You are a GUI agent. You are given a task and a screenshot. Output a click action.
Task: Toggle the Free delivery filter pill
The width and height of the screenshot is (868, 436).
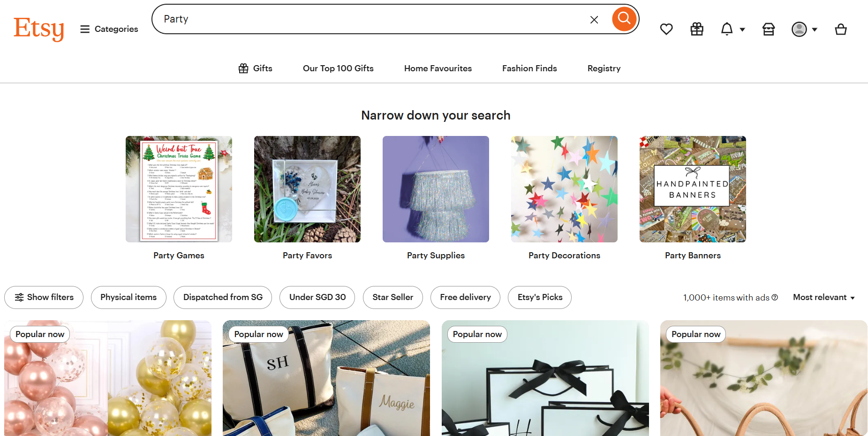(465, 297)
